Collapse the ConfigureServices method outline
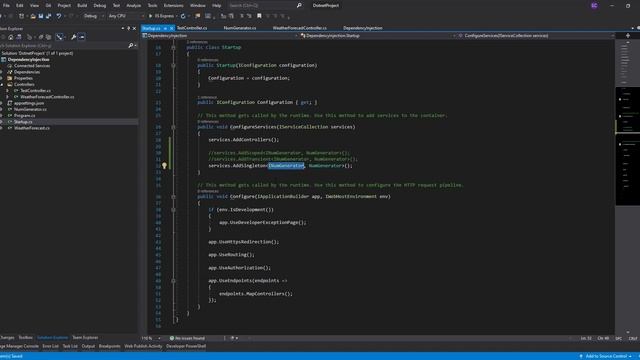640x360 pixels. pyautogui.click(x=173, y=127)
